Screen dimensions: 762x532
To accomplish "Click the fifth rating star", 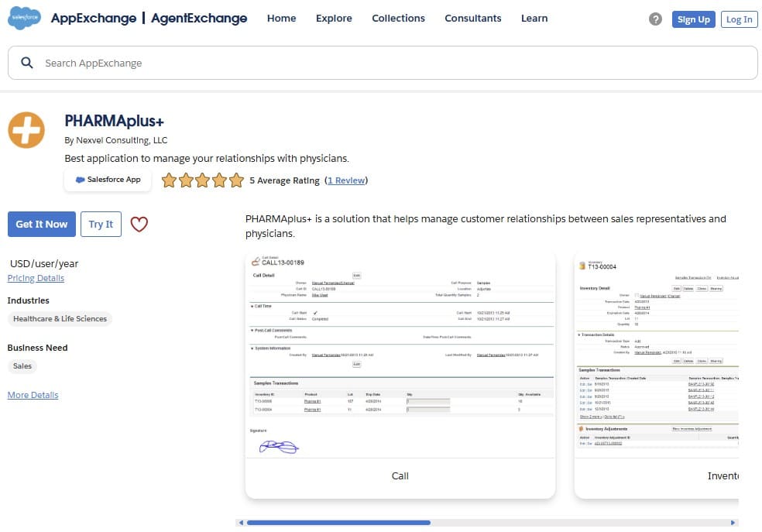I will tap(236, 180).
